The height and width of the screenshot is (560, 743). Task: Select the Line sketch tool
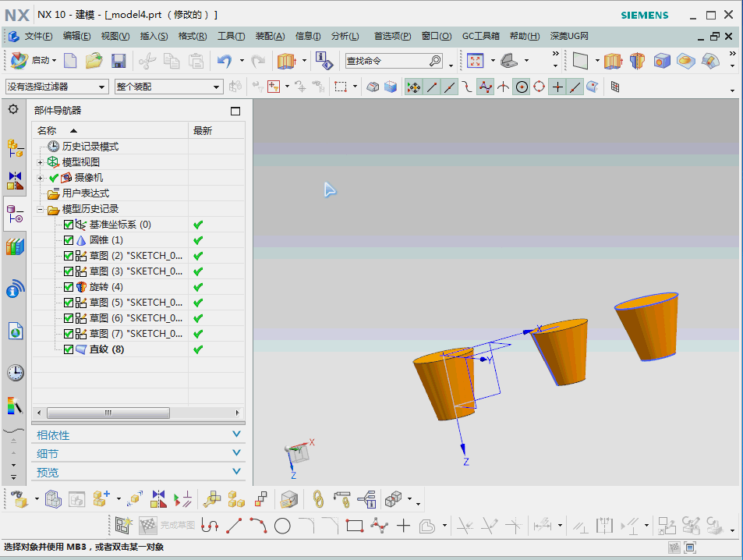234,526
